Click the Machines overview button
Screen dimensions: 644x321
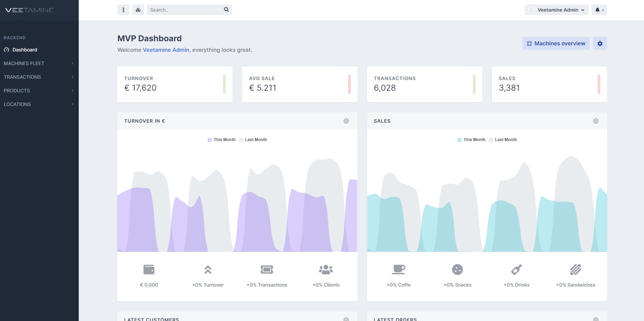[556, 44]
